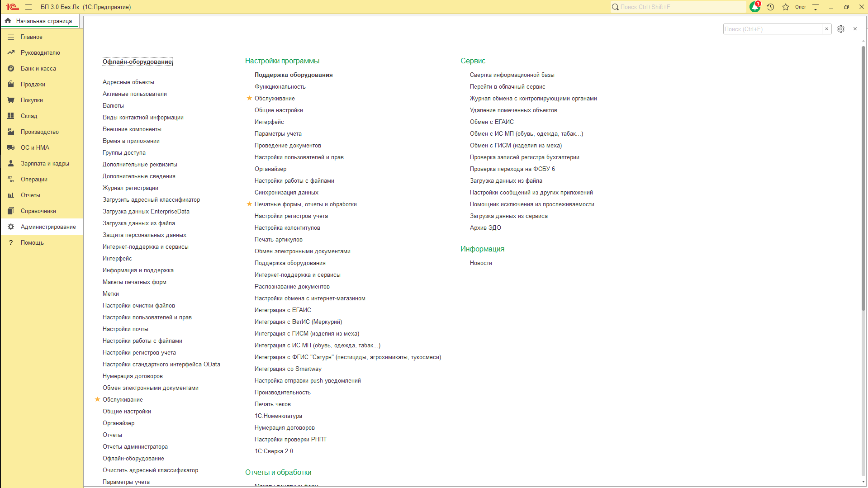Open Обмен с ЕГАИС link
The image size is (868, 488).
point(492,122)
